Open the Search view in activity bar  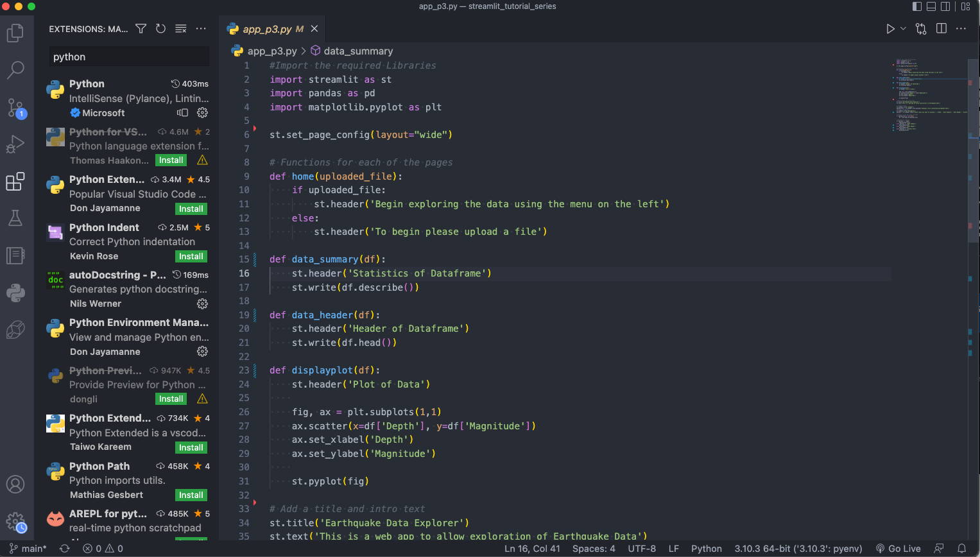[15, 70]
